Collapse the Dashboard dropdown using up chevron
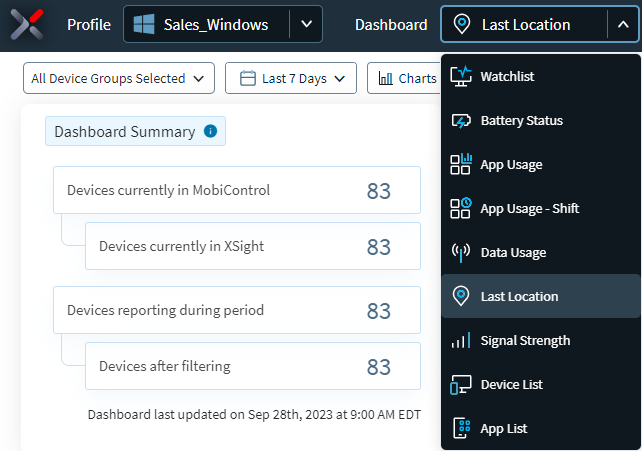Viewport: 642px width, 451px height. point(623,25)
